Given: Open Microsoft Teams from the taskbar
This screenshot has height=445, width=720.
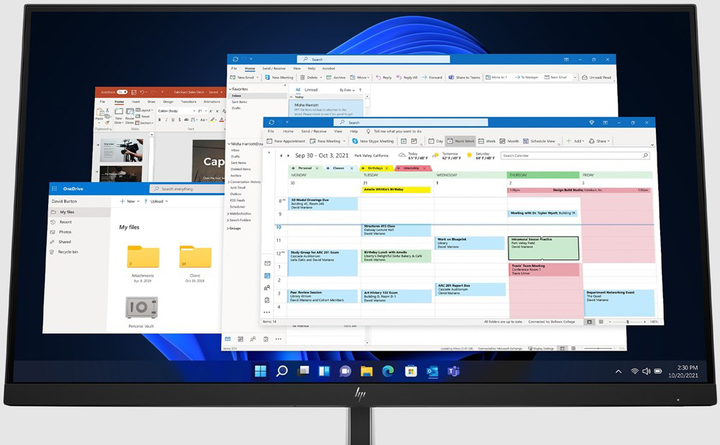Looking at the screenshot, I should pos(454,371).
